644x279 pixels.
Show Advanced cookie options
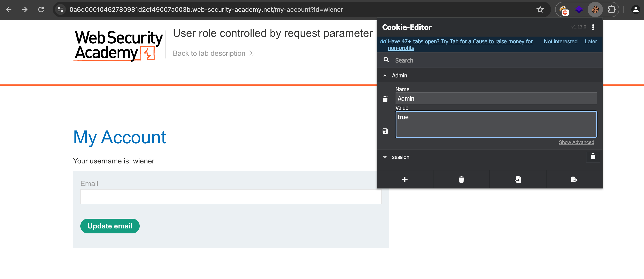(576, 142)
